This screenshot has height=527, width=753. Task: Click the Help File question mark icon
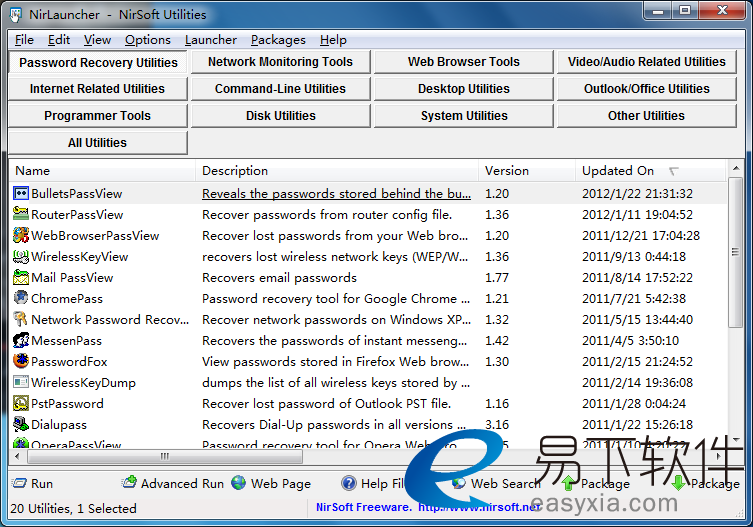pos(349,483)
